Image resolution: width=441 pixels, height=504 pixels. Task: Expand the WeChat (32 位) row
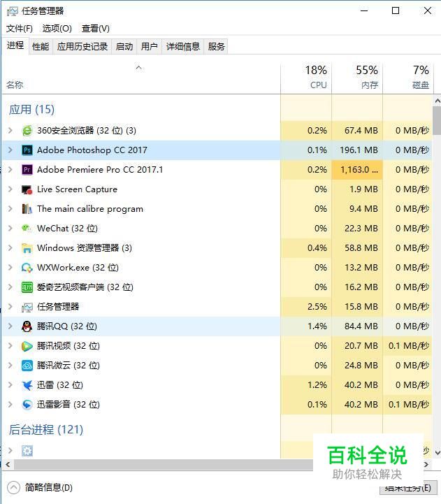[x=10, y=228]
